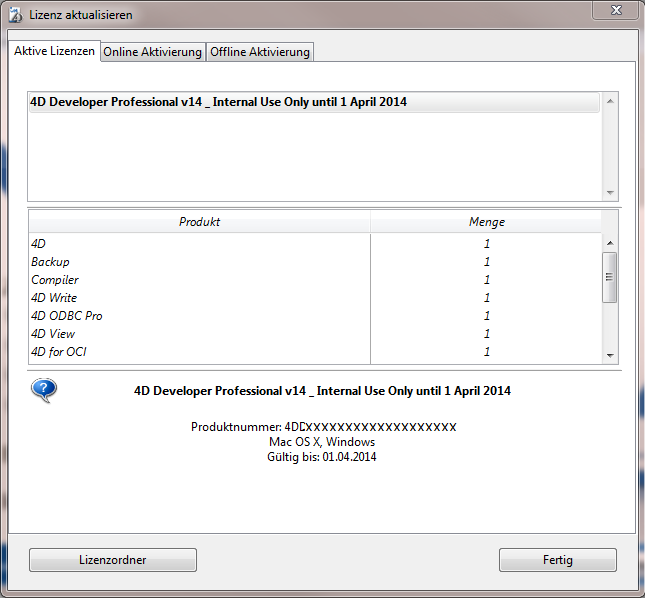Click the Menge column header
Image resolution: width=645 pixels, height=598 pixels.
click(486, 222)
